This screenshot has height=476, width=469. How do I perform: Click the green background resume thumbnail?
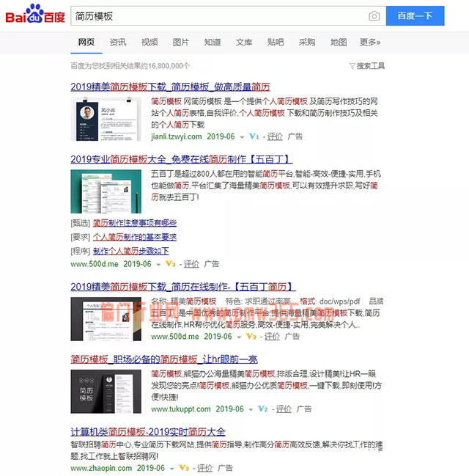pos(106,191)
